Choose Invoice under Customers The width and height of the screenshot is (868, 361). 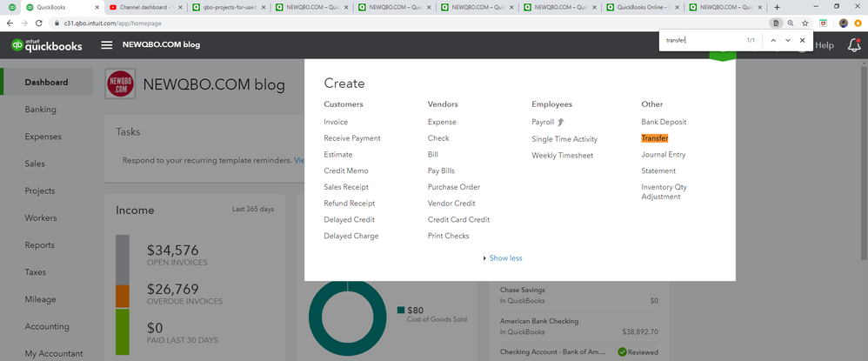click(x=336, y=123)
